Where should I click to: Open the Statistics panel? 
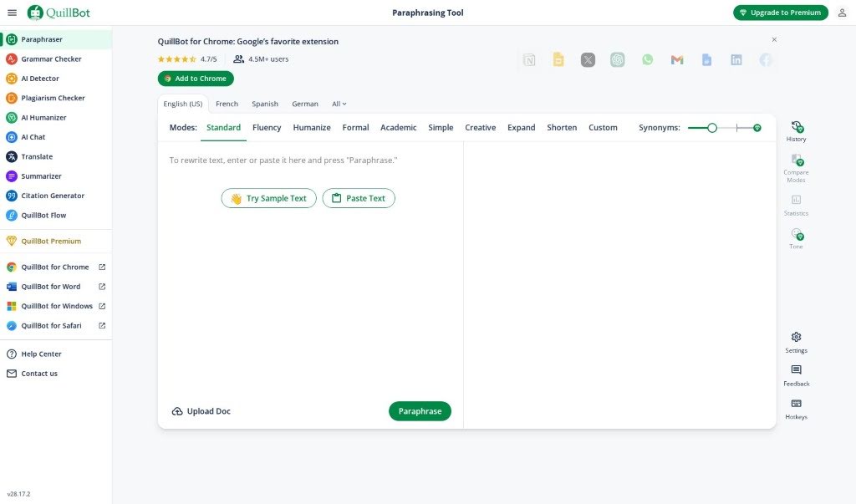(x=796, y=201)
